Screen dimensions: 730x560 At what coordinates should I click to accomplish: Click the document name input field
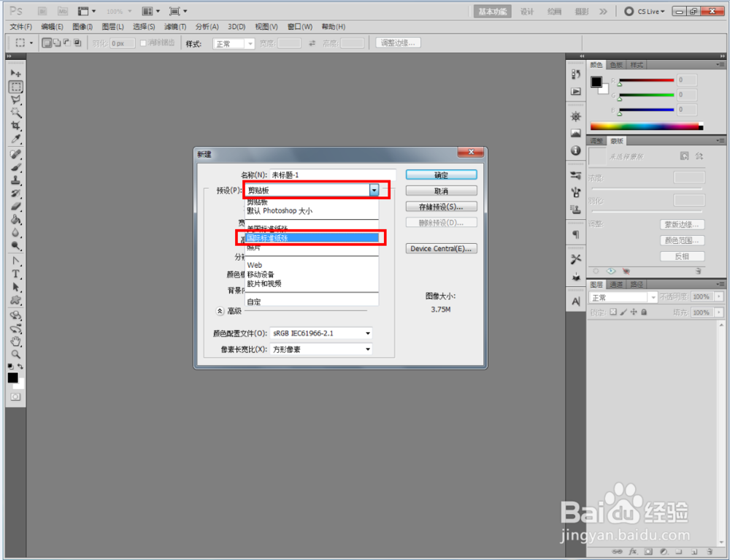point(333,175)
